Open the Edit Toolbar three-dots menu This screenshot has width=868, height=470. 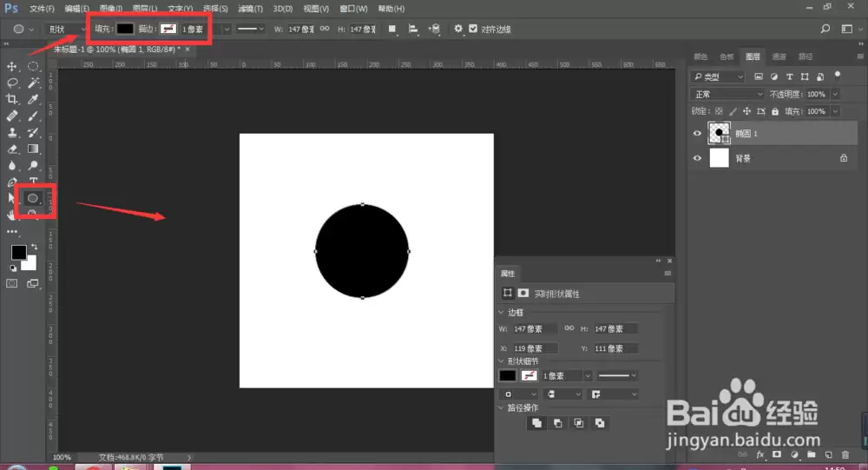(11, 232)
